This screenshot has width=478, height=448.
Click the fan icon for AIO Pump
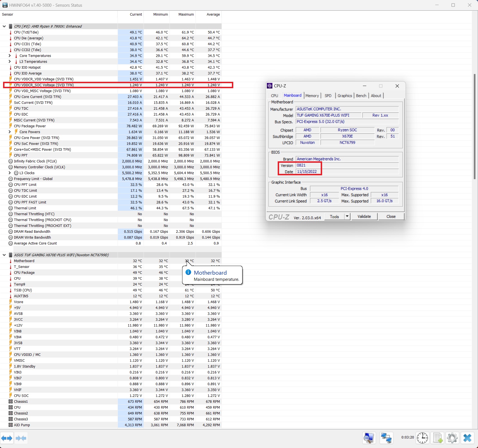point(11,425)
